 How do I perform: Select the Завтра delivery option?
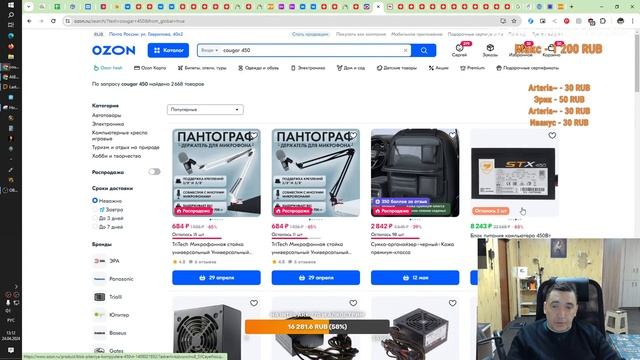109,209
